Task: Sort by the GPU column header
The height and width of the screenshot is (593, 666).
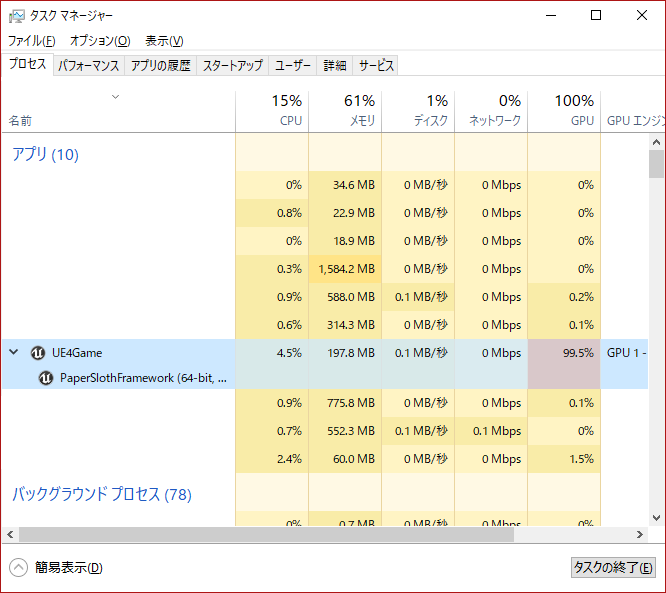Action: pyautogui.click(x=564, y=111)
